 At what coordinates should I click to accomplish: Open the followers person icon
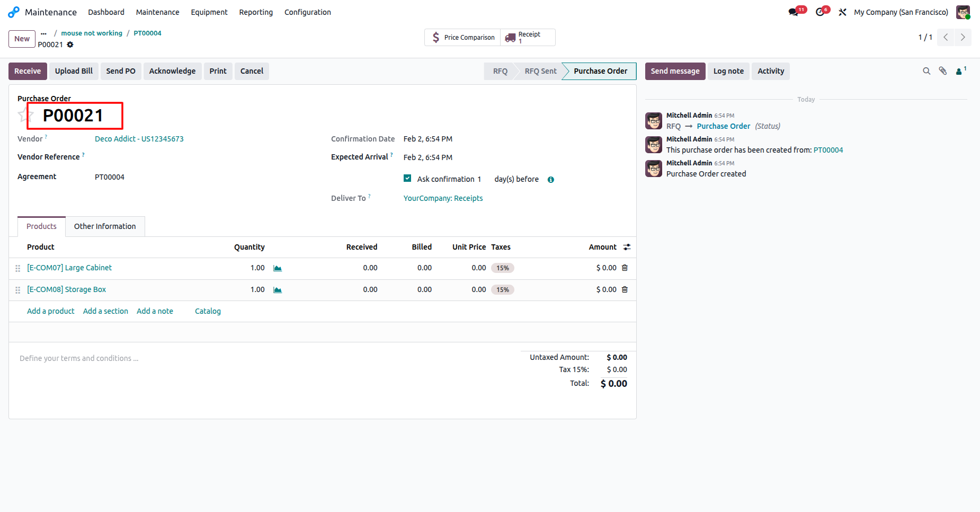coord(960,71)
